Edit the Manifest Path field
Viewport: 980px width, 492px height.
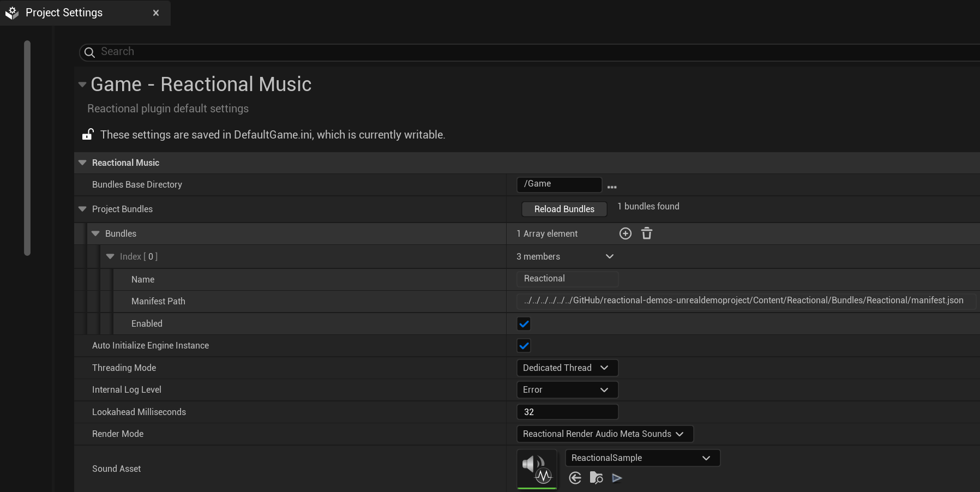(746, 301)
